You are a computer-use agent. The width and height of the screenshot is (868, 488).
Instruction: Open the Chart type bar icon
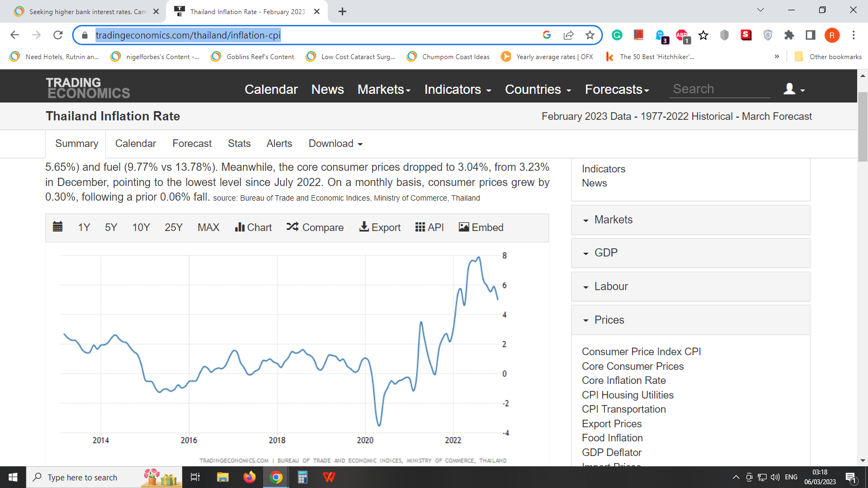click(x=239, y=227)
